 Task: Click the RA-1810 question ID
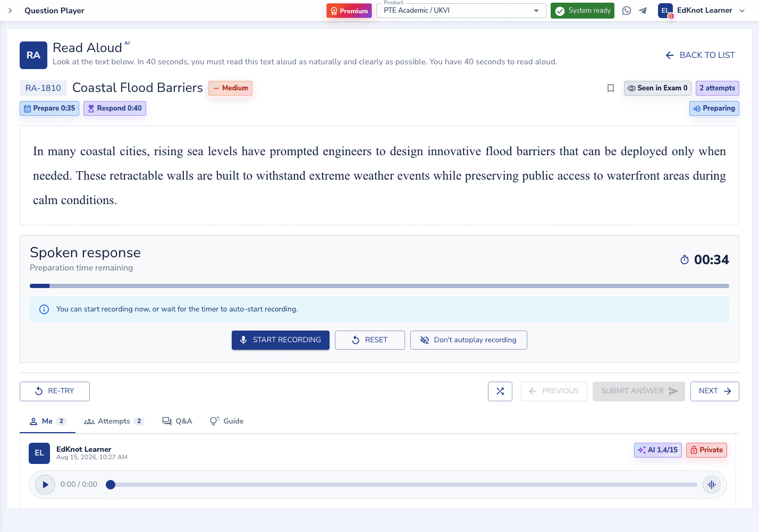pos(43,88)
